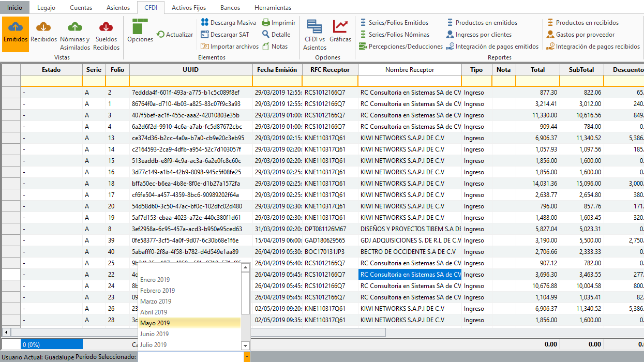
Task: Open the Gráficas chart tool
Action: pyautogui.click(x=340, y=31)
